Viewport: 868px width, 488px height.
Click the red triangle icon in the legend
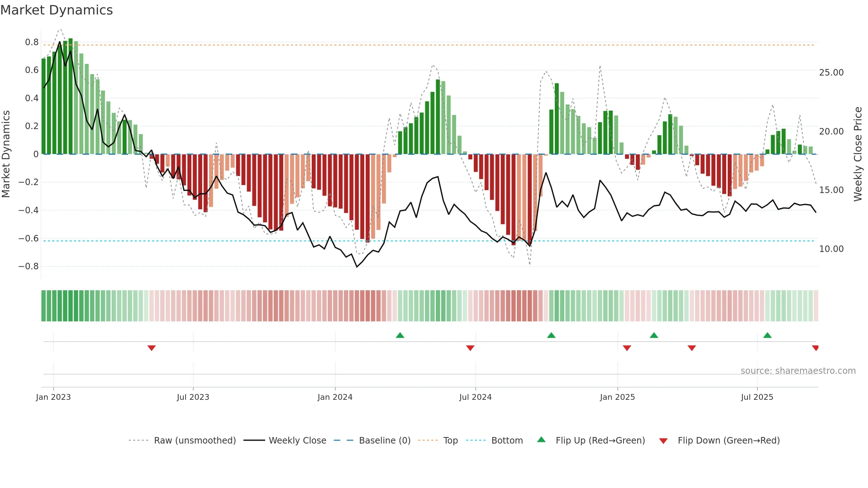(663, 441)
